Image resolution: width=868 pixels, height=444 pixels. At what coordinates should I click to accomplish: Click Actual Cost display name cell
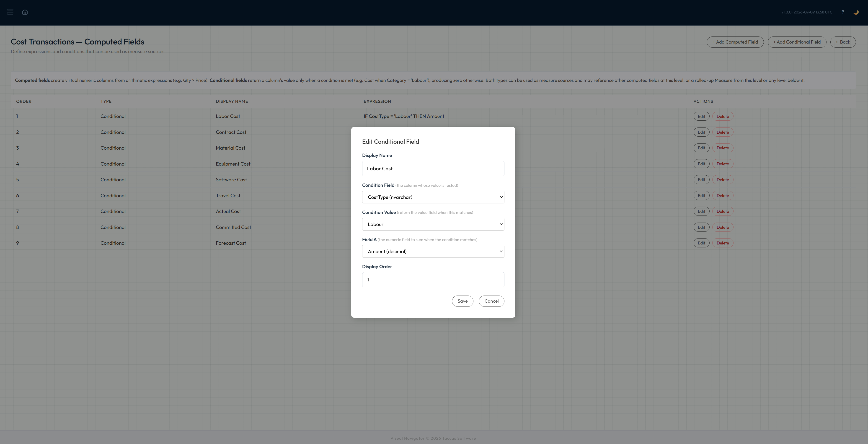[x=228, y=211]
